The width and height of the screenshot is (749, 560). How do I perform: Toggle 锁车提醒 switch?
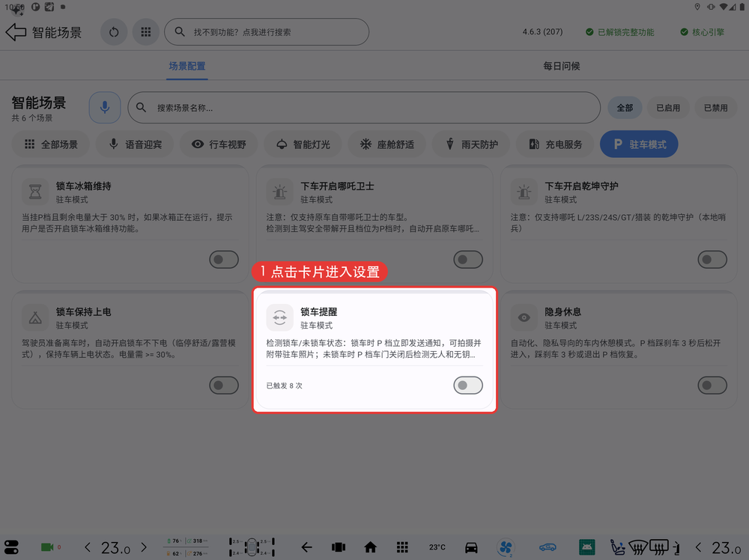pos(468,386)
